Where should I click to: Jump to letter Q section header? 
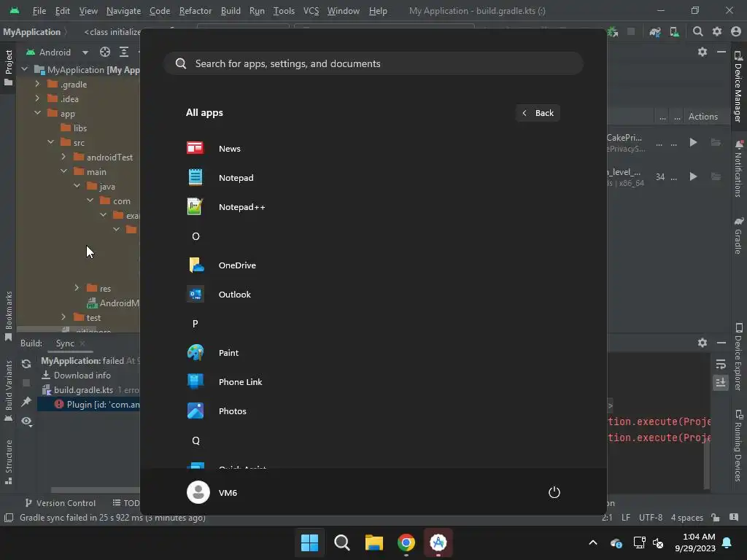click(x=196, y=440)
